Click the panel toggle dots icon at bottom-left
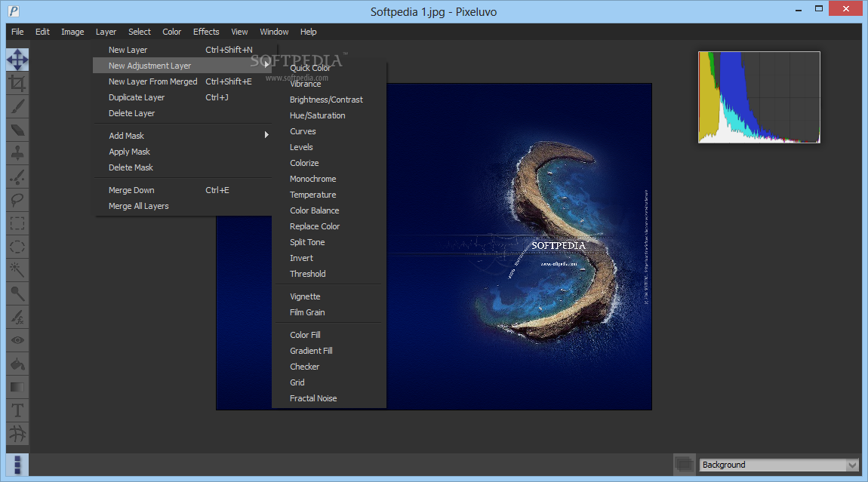Screen dimensions: 868x482 [17, 465]
